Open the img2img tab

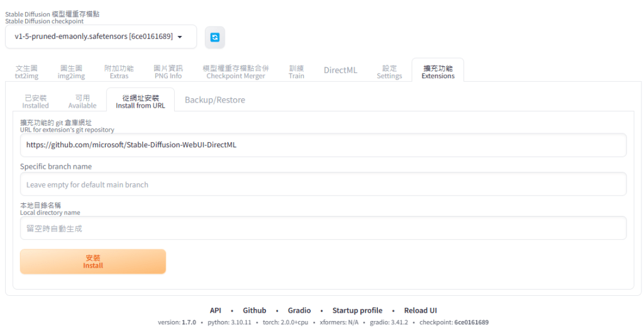(x=71, y=72)
